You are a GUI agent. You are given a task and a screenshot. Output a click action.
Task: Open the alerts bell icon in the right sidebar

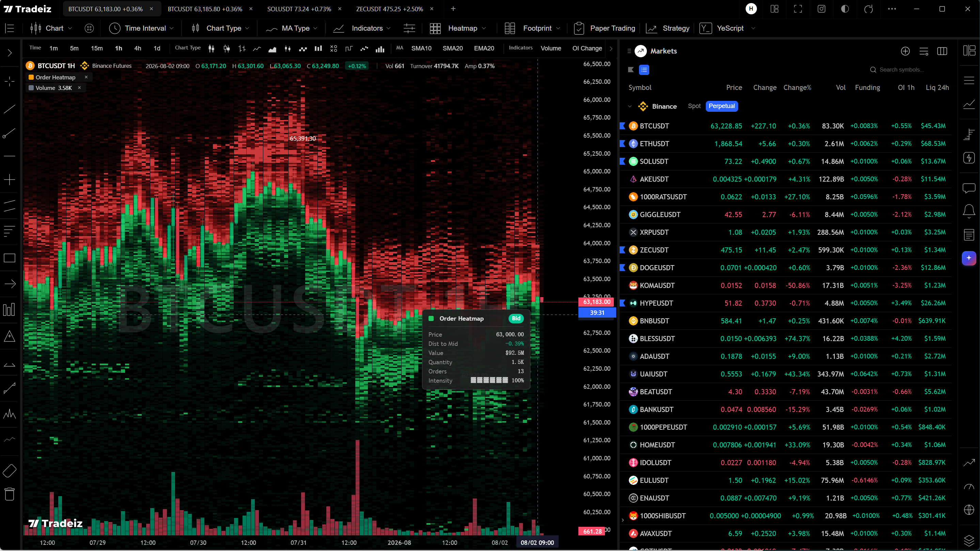tap(969, 211)
